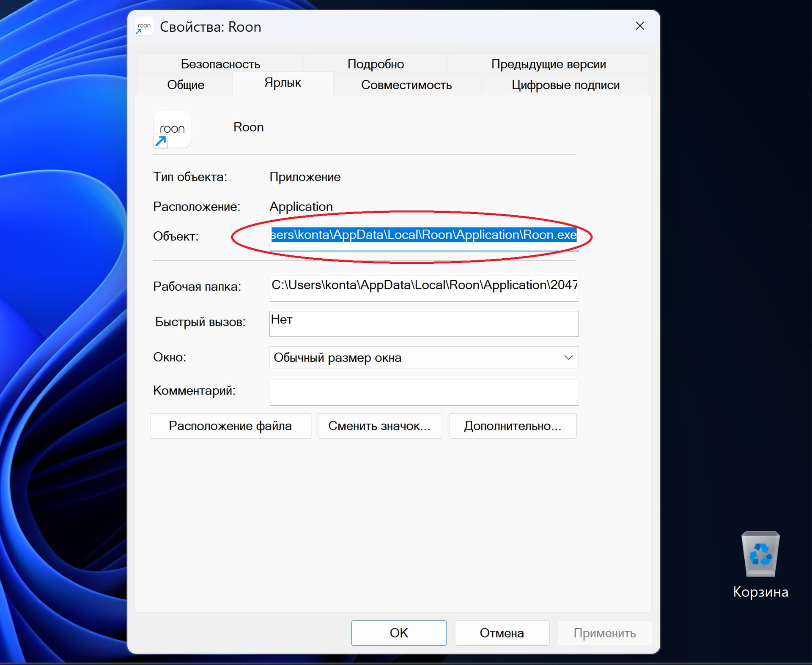
Task: Click the Комментарий: label
Action: click(194, 390)
